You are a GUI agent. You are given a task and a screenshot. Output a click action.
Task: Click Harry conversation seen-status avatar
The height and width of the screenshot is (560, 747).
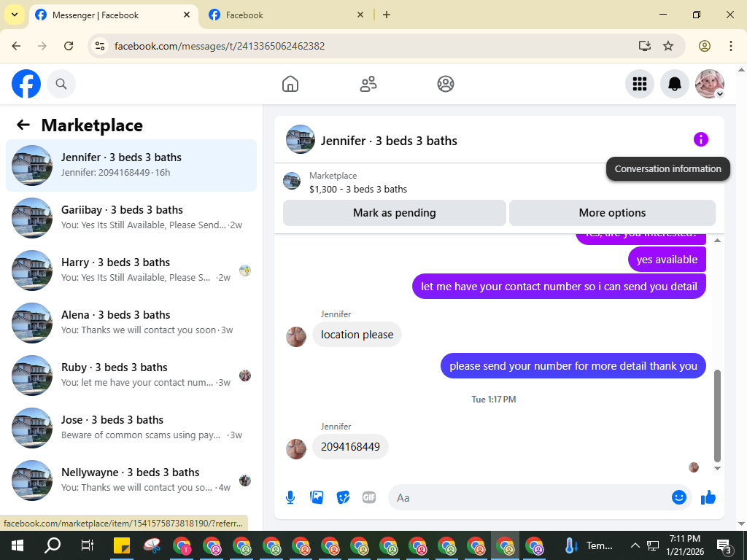point(245,271)
